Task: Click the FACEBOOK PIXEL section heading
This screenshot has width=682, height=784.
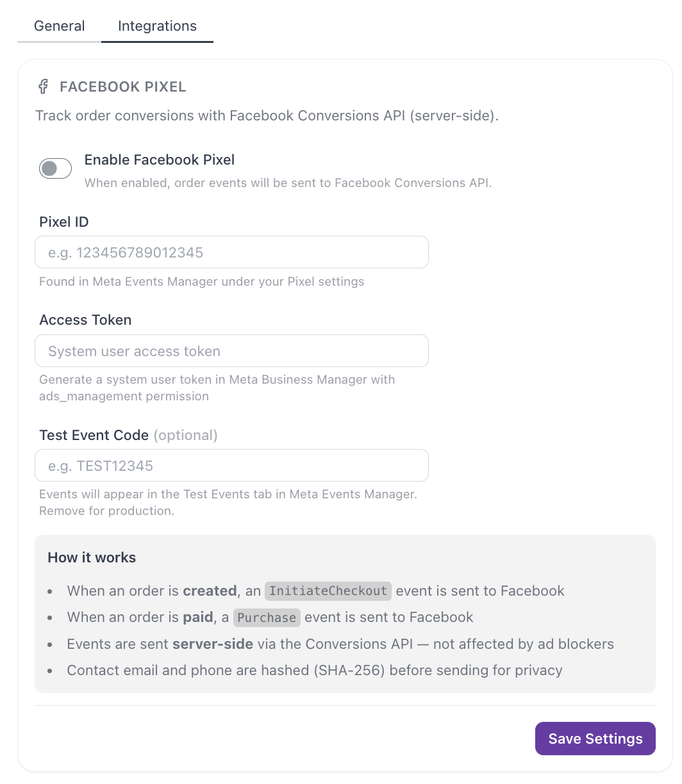Action: click(x=123, y=87)
